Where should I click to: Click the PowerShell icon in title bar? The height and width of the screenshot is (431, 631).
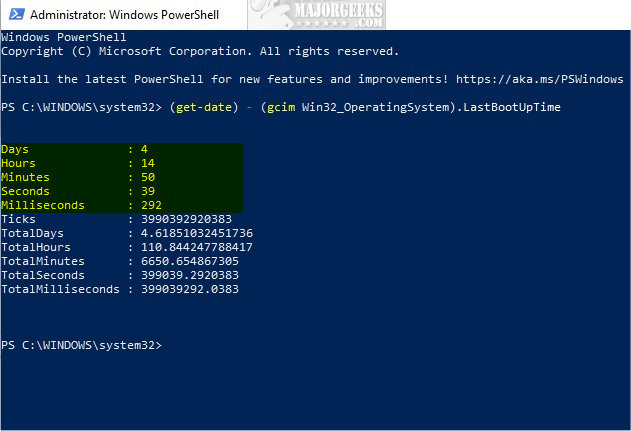coord(16,14)
